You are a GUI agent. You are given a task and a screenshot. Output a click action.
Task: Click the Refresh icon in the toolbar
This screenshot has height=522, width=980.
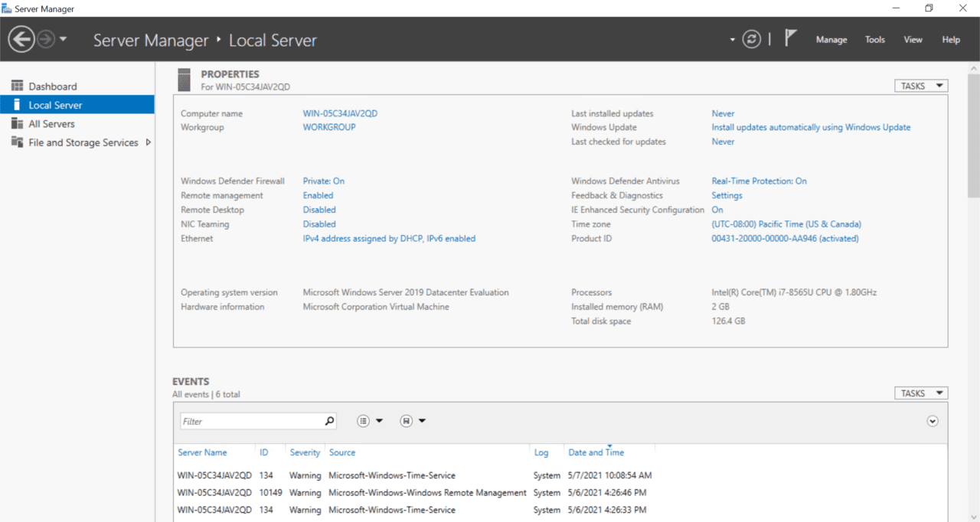[751, 39]
